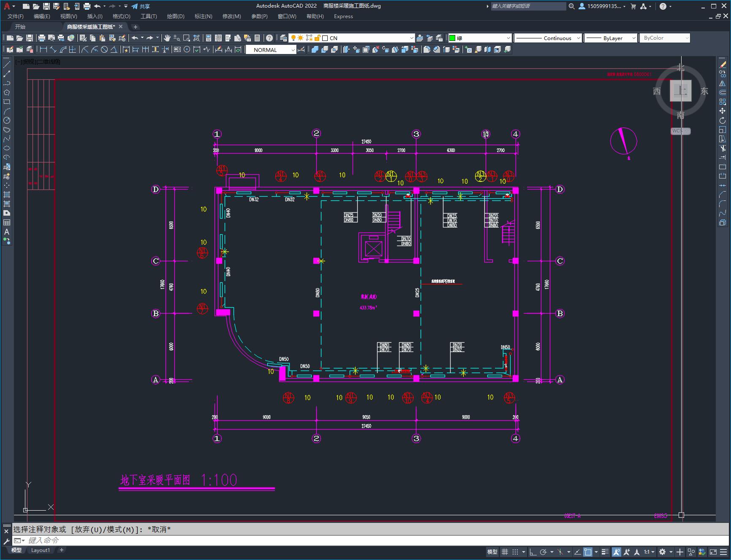Toggle lineweight display in status bar
Viewport: 731px width, 560px height.
(605, 552)
